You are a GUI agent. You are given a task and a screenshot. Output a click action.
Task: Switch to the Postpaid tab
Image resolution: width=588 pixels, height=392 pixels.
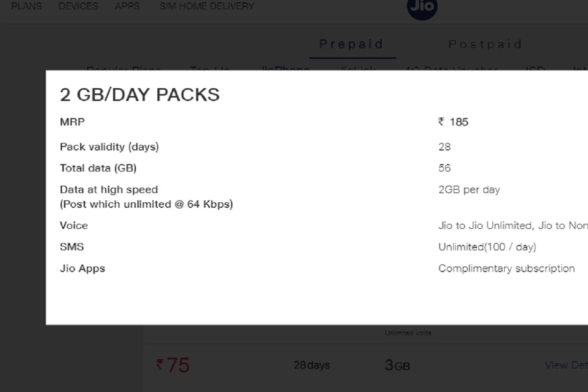pyautogui.click(x=485, y=44)
